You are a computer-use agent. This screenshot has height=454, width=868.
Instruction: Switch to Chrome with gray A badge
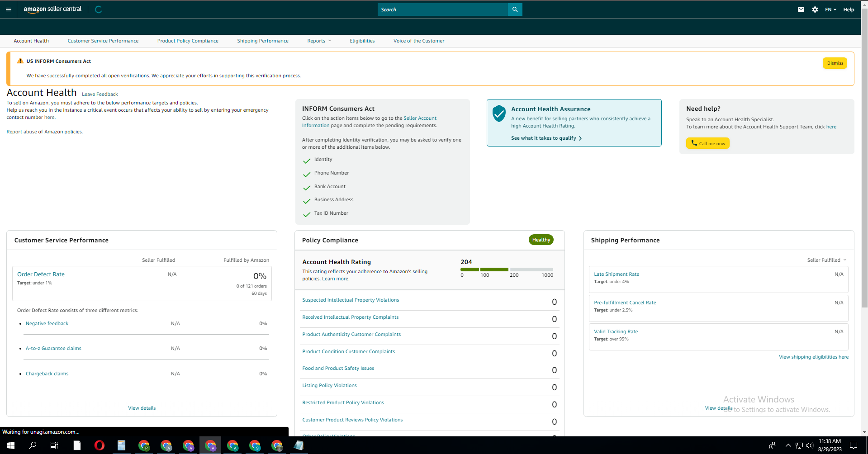166,445
